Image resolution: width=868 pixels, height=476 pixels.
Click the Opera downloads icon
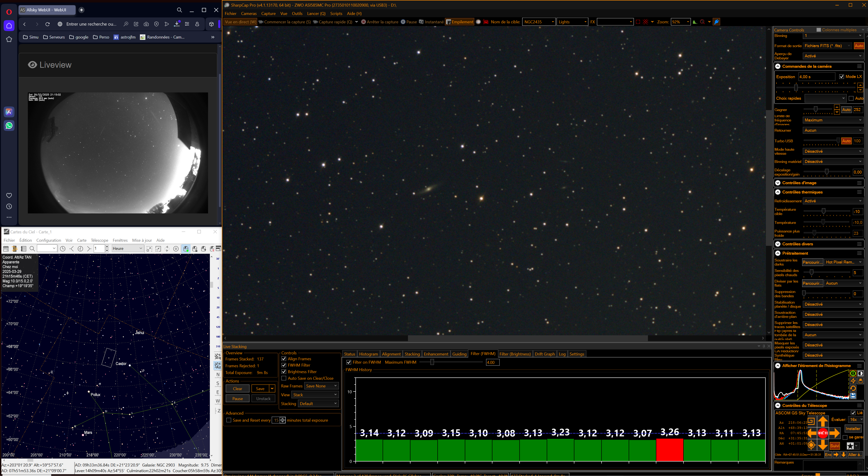click(x=177, y=24)
